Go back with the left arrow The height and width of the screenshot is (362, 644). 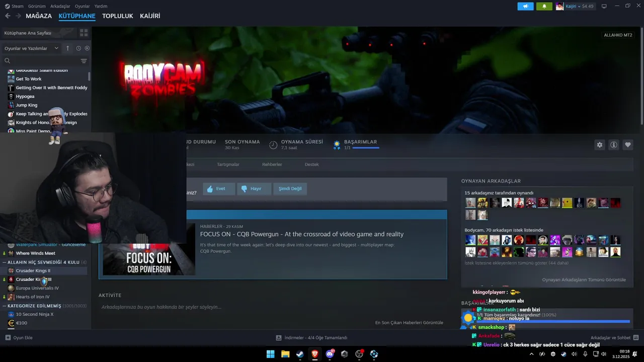pos(8,16)
